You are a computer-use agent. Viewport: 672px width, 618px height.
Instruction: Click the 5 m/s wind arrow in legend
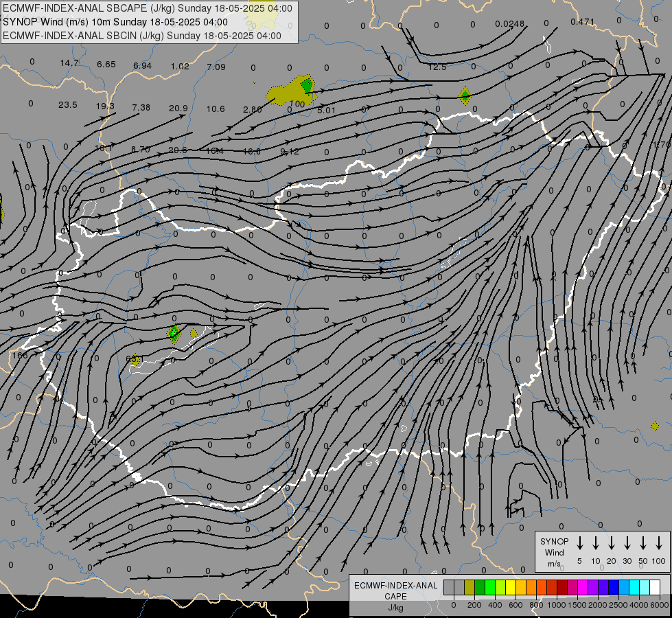click(x=579, y=542)
